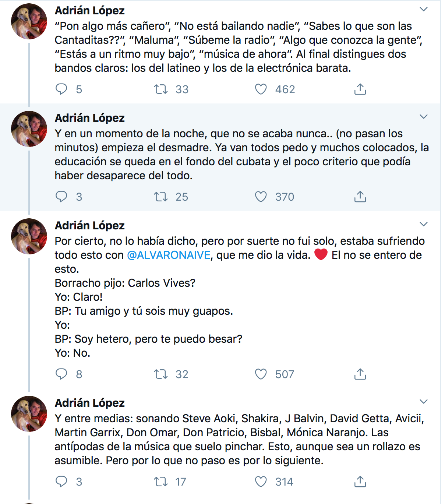445x504 pixels.
Task: Click the avatar next to the Borracho pijo tweet
Action: click(x=29, y=236)
